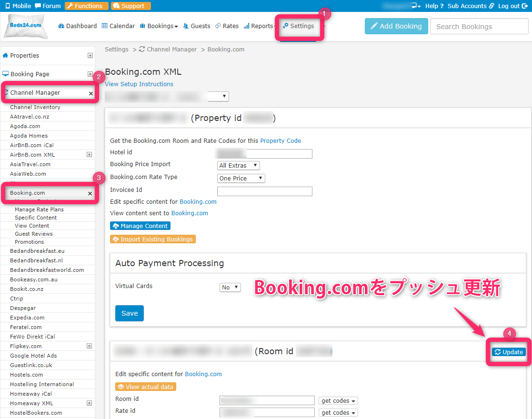Select Ctrip in sidebar
Image resolution: width=532 pixels, height=419 pixels.
pyautogui.click(x=17, y=298)
